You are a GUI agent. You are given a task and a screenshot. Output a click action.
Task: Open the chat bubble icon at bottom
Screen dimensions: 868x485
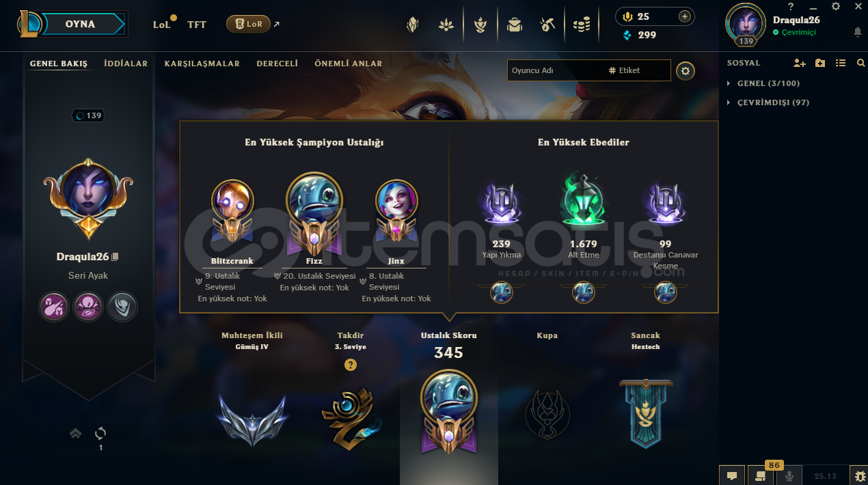(731, 475)
